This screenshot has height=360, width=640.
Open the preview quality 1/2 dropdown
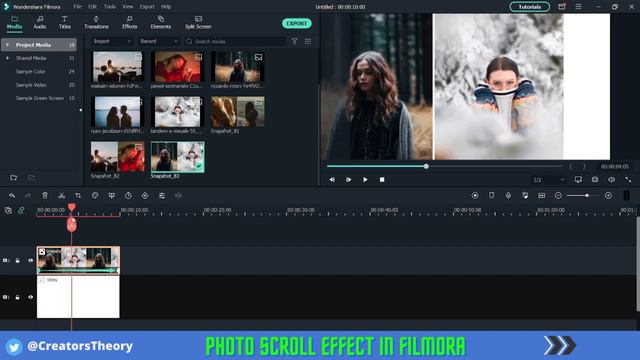548,180
